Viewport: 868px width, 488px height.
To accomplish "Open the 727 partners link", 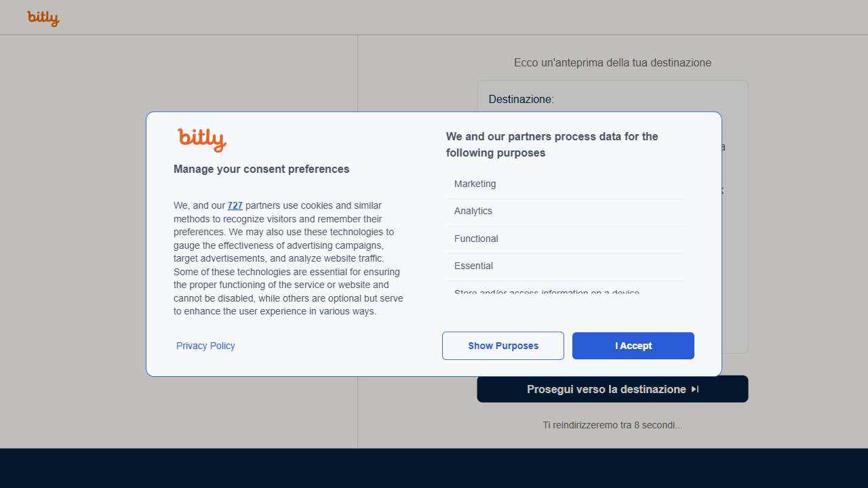I will click(235, 205).
